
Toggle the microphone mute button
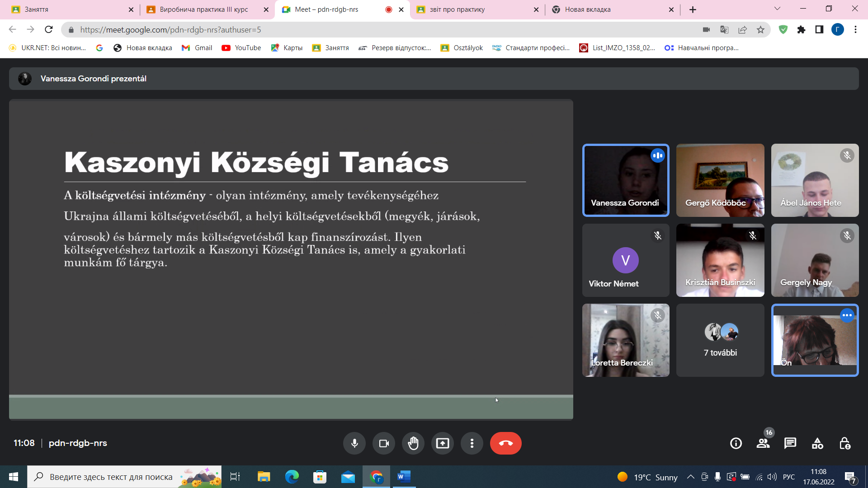(354, 443)
